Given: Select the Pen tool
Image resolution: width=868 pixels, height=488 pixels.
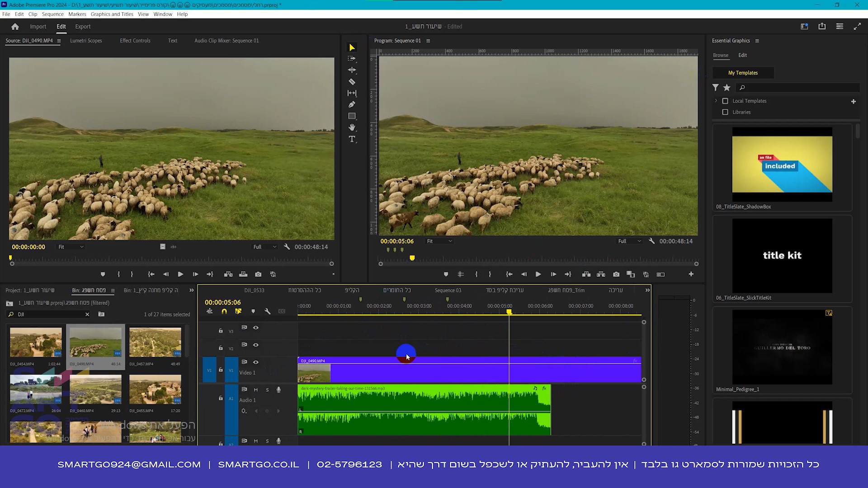Looking at the screenshot, I should pos(352,105).
